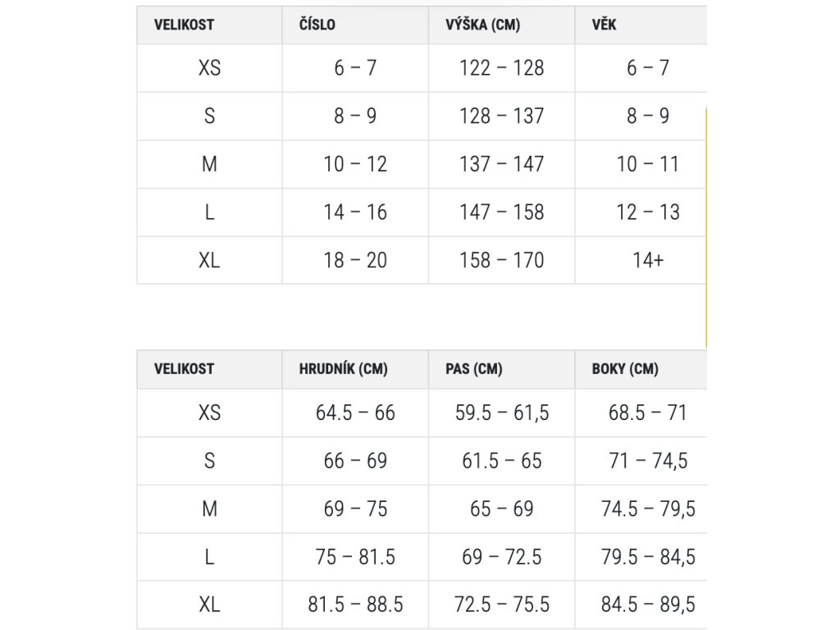
Task: Select the ČÍSLO cell 18 – 20
Action: click(355, 261)
